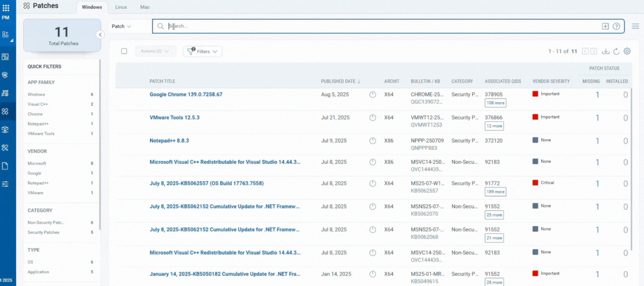Tick the select-all checkbox above the table
The width and height of the screenshot is (644, 286).
pos(124,51)
